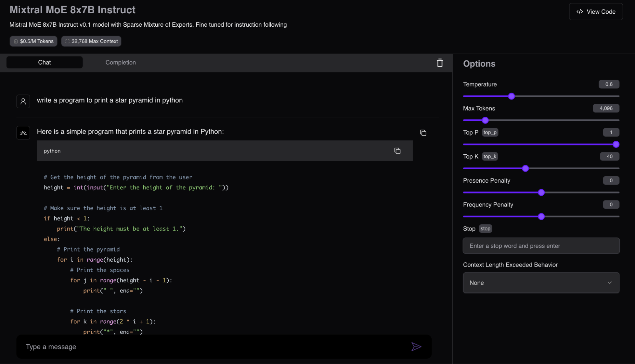Click the trash icon to clear chat
This screenshot has height=364, width=635.
[x=440, y=63]
